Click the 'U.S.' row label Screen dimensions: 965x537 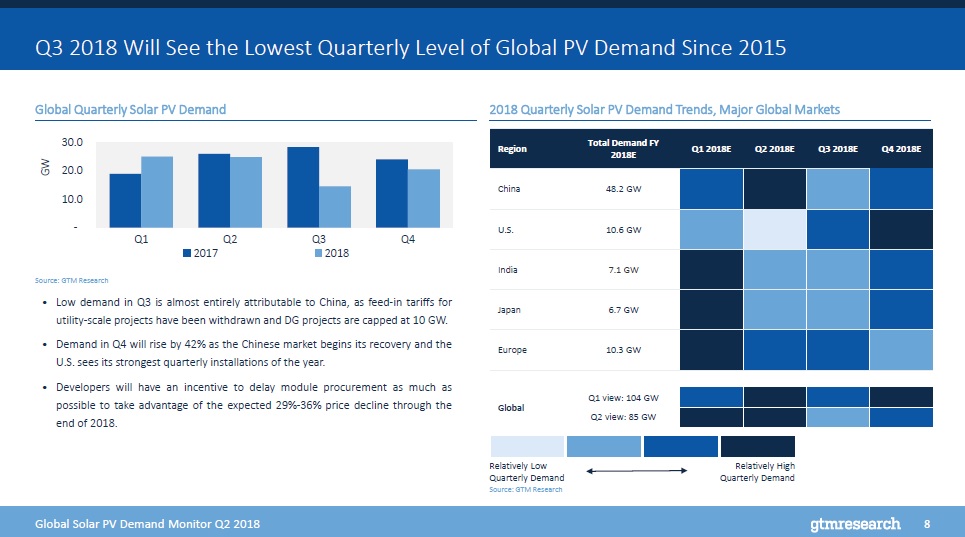pyautogui.click(x=505, y=230)
